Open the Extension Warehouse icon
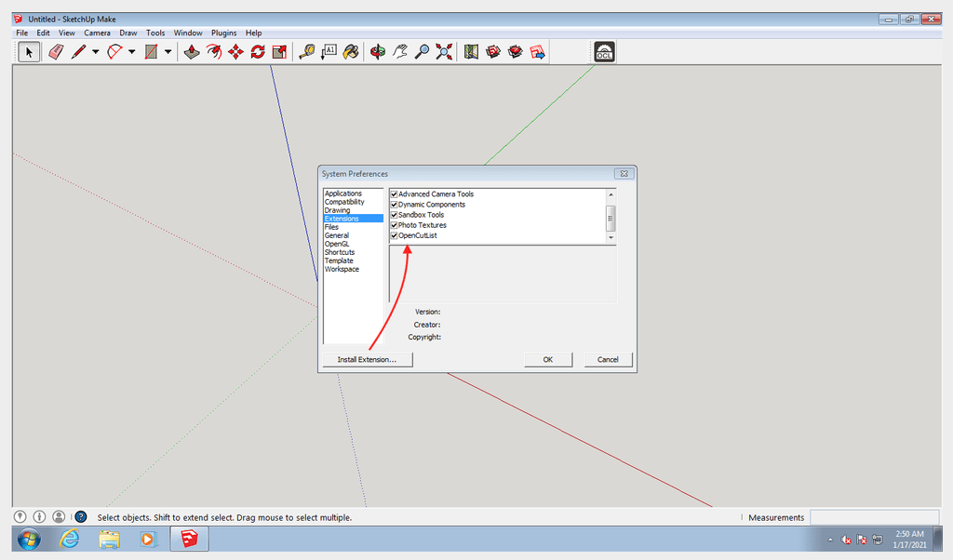The height and width of the screenshot is (560, 953). click(516, 52)
